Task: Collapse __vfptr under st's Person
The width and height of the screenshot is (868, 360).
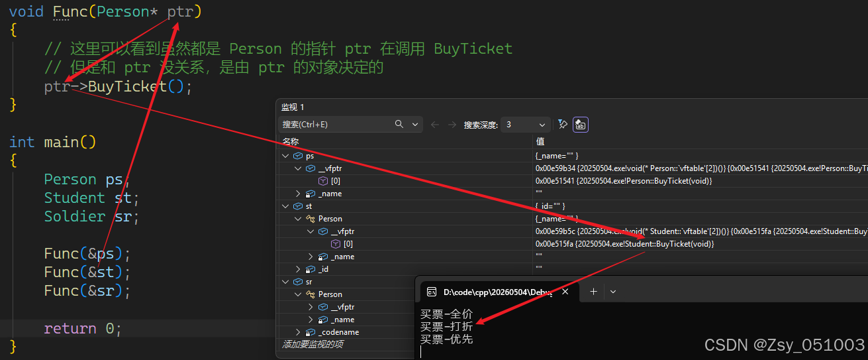Action: point(311,231)
